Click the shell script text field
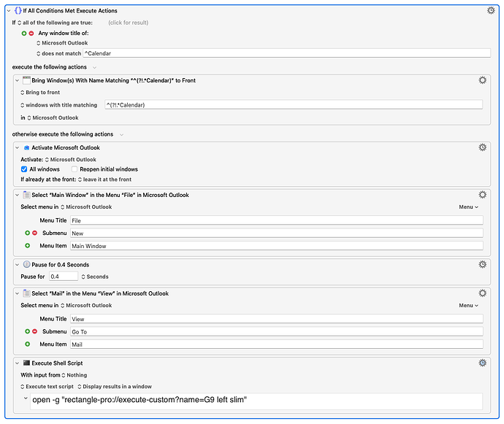 pos(256,401)
